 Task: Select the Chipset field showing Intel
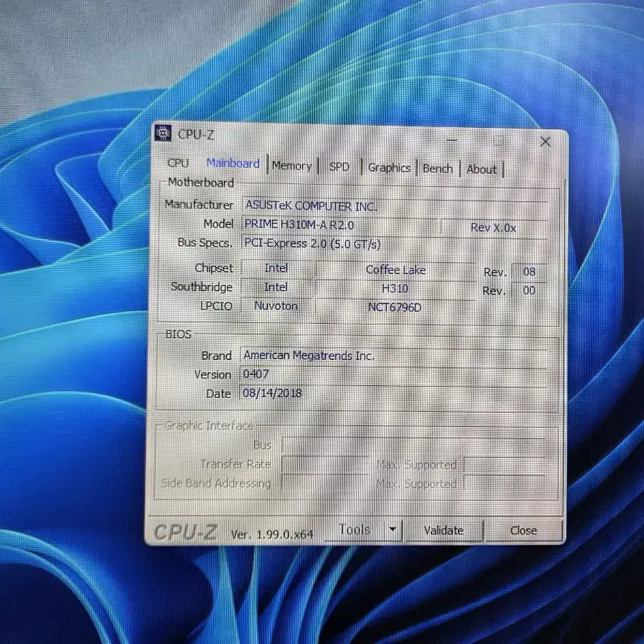(276, 268)
